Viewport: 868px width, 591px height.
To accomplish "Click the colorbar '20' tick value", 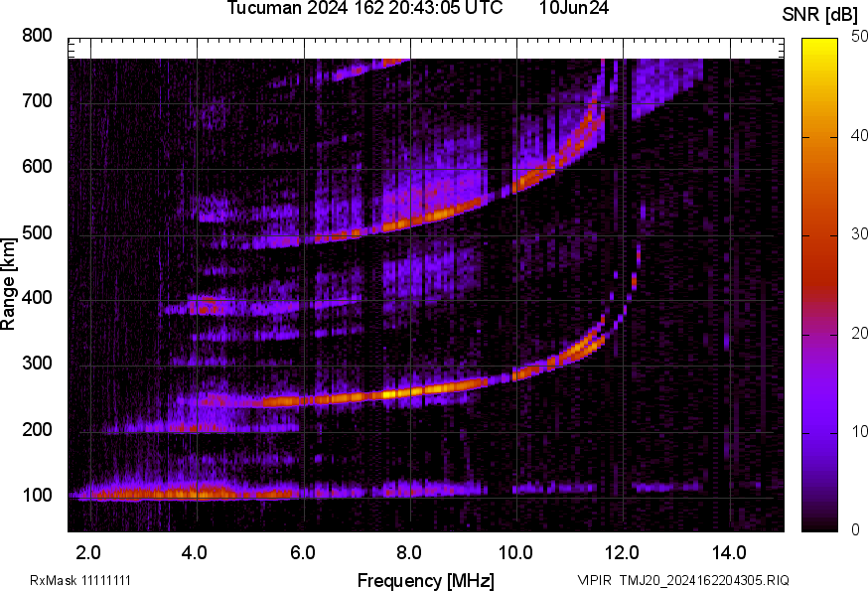I will pyautogui.click(x=859, y=333).
